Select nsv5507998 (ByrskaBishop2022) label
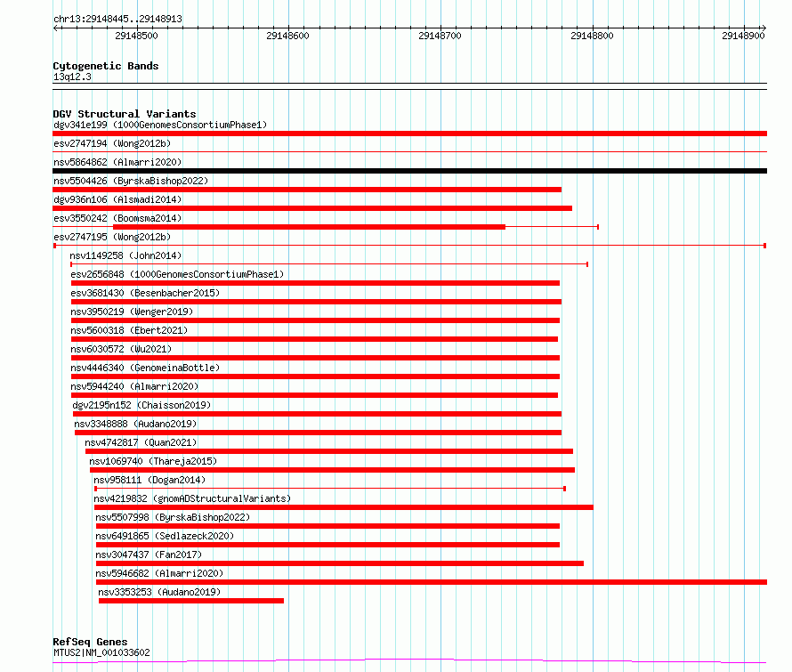The image size is (792, 672). tap(173, 517)
